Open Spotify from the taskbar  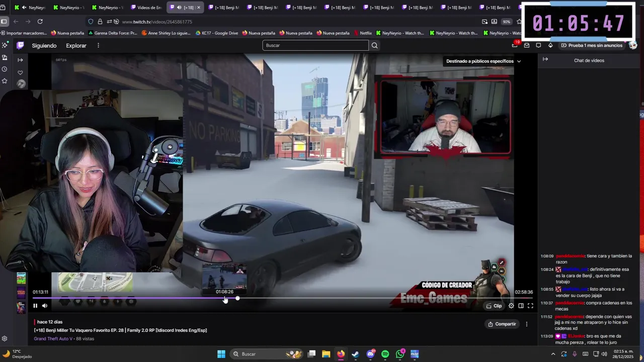click(x=385, y=354)
